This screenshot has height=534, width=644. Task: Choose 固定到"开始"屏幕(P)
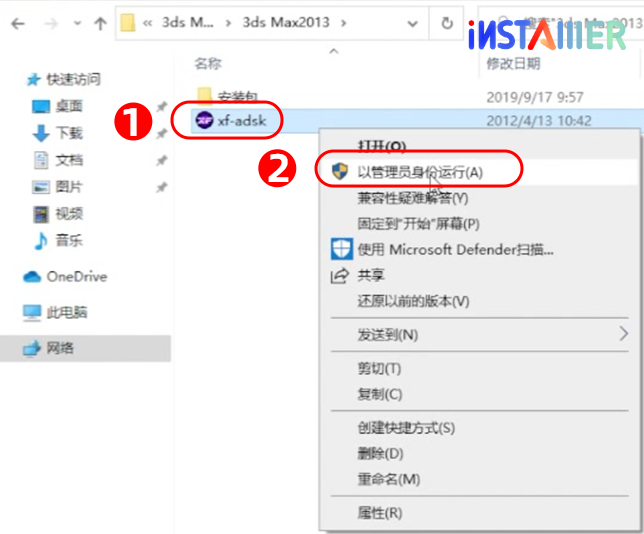click(419, 224)
